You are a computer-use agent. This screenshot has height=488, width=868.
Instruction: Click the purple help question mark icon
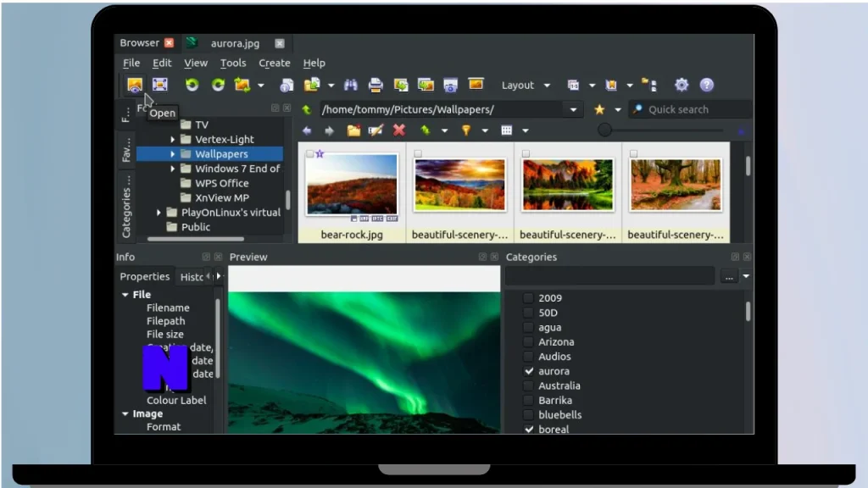[x=707, y=85]
